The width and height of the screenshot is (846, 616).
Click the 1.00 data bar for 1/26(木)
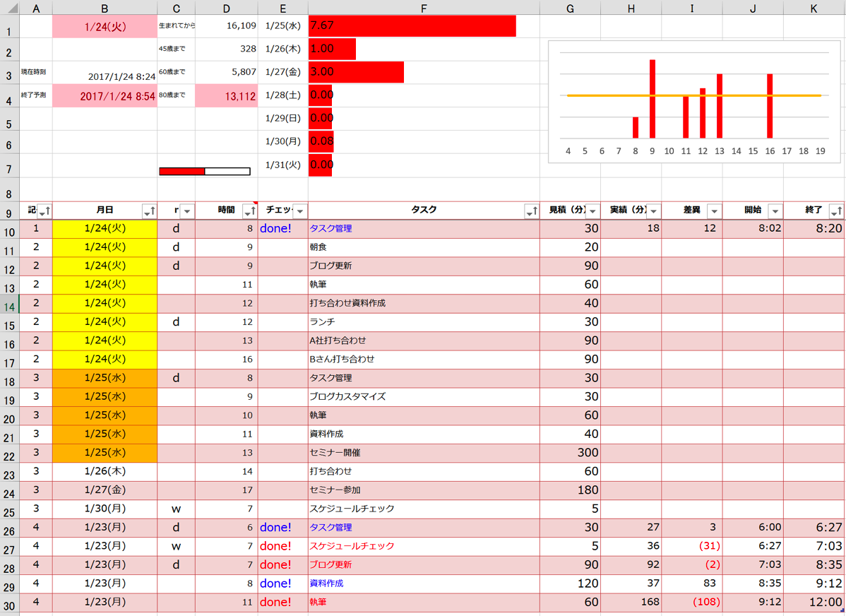click(x=333, y=49)
